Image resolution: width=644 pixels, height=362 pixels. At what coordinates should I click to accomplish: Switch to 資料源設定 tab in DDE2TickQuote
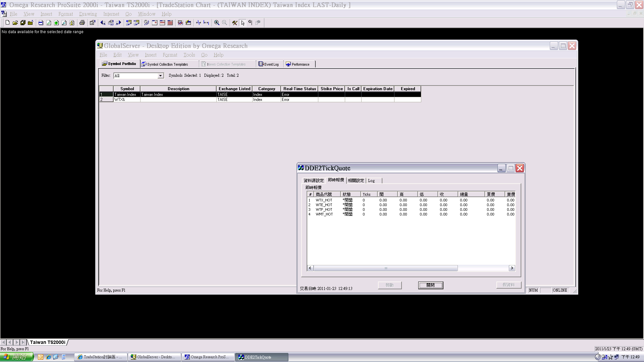tap(314, 181)
